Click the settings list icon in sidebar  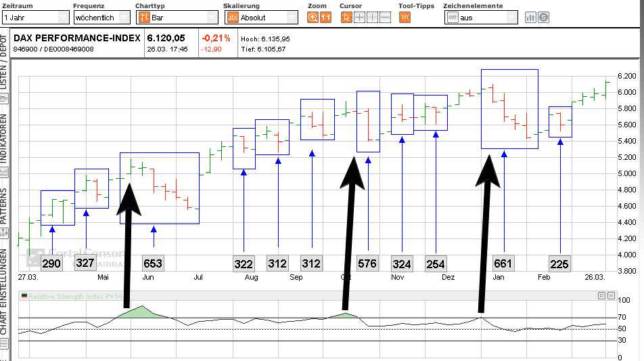click(x=3, y=344)
